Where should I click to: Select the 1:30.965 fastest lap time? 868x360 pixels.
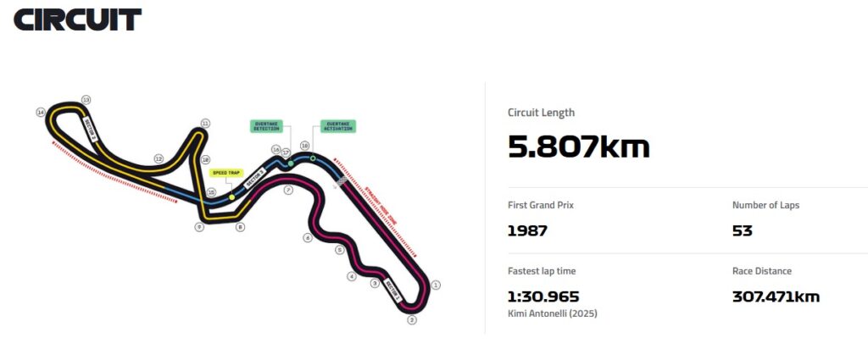[x=542, y=296]
